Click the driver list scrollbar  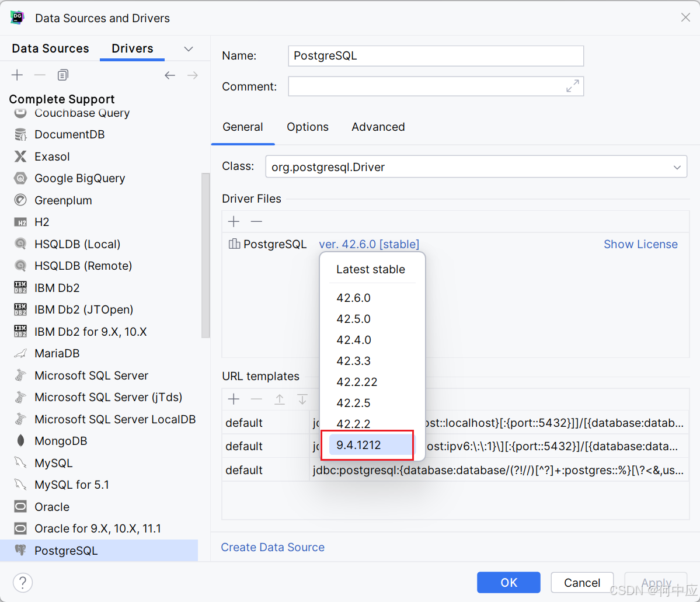tap(206, 255)
